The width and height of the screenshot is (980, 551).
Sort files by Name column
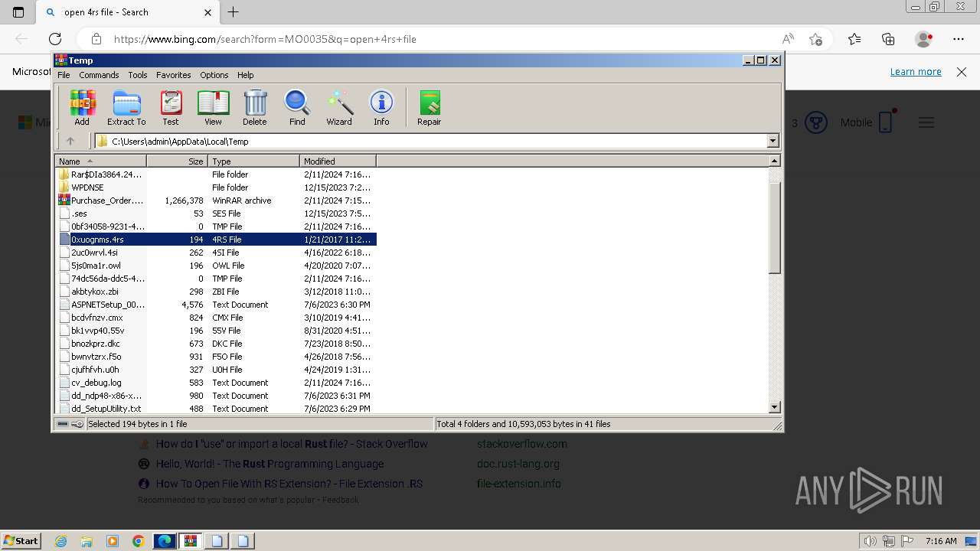[x=100, y=161]
